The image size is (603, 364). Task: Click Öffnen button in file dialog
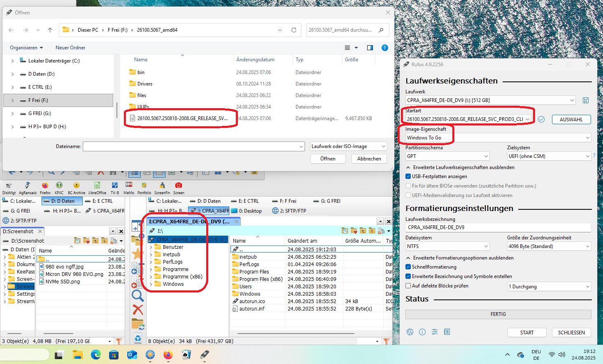pos(328,159)
